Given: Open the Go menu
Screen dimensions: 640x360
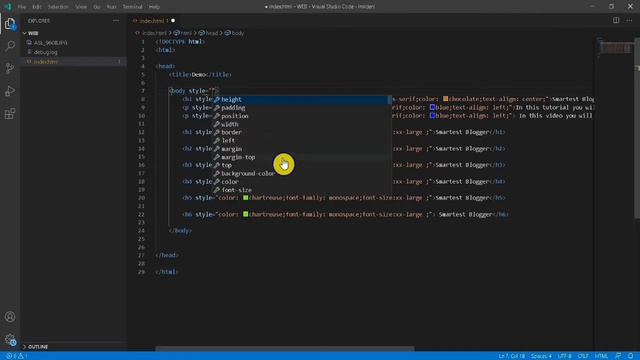Looking at the screenshot, I should point(97,7).
